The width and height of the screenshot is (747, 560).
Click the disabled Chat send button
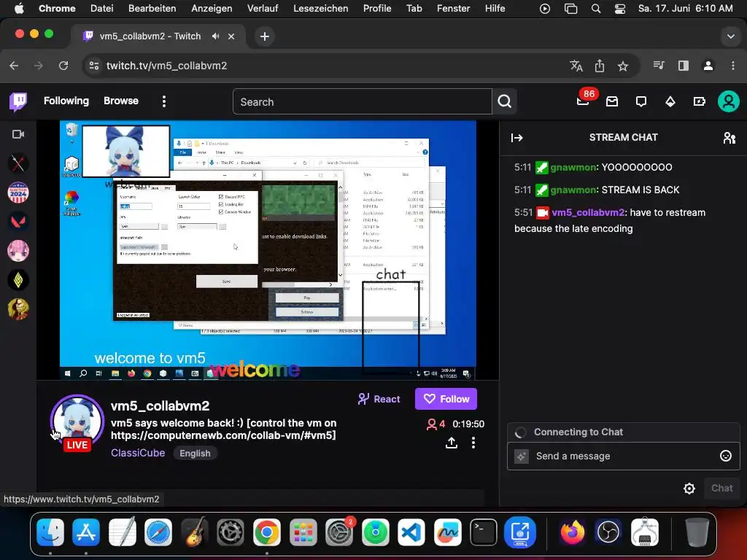point(721,488)
